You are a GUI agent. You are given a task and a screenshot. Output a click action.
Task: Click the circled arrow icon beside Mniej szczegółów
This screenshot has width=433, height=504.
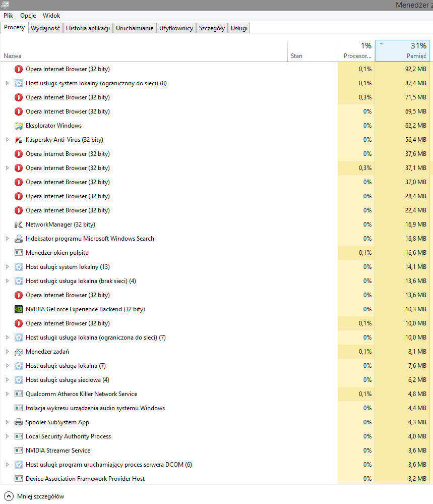(x=9, y=496)
